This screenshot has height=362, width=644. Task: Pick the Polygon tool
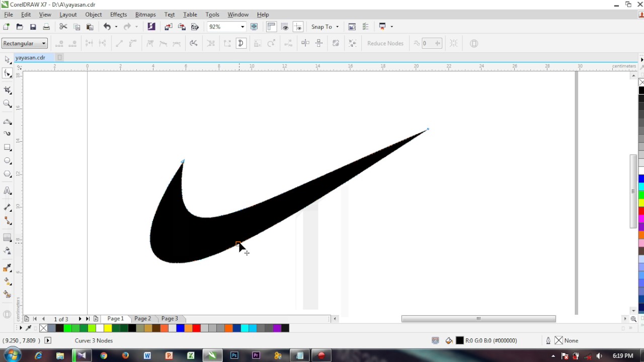(8, 174)
